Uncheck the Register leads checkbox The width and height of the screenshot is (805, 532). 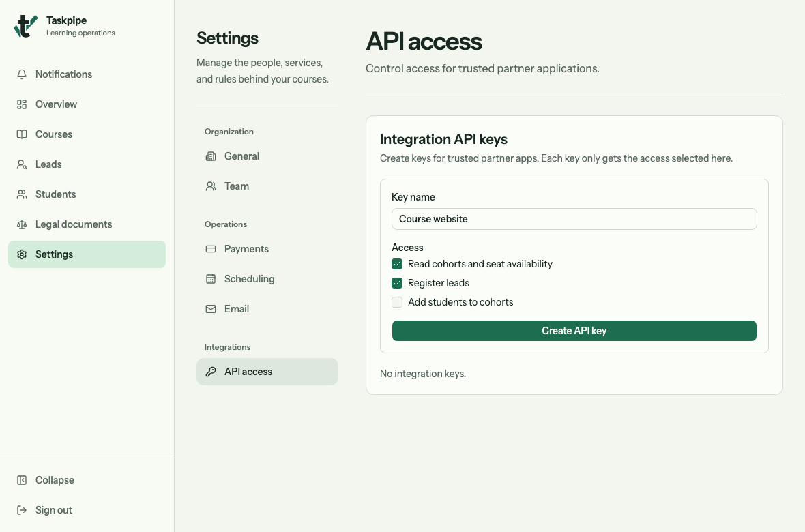[397, 283]
